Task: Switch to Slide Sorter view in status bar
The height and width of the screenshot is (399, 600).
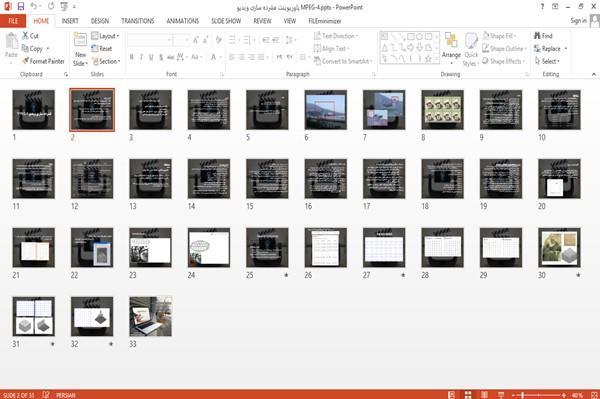Action: 468,395
